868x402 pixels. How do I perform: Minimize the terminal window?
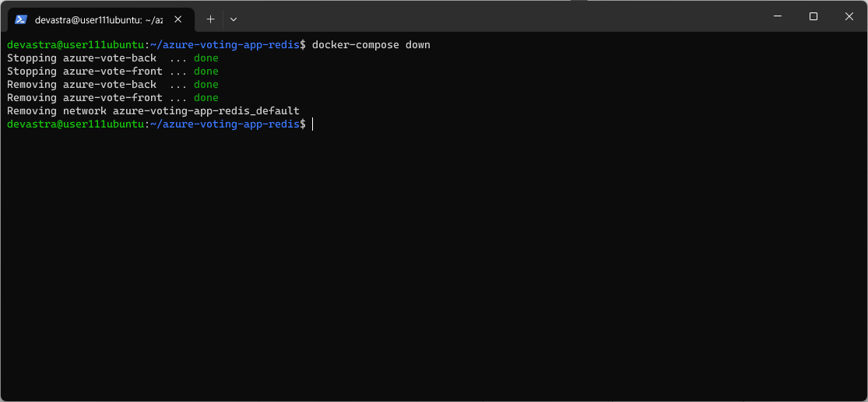[778, 16]
